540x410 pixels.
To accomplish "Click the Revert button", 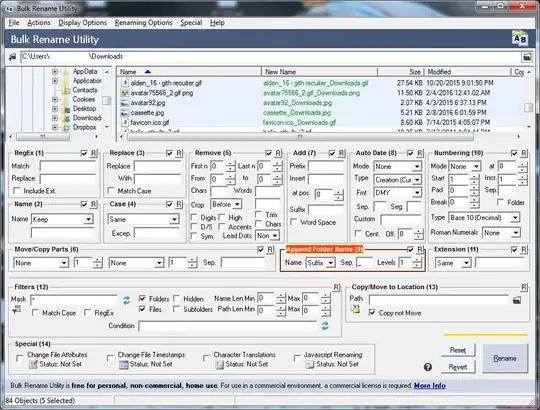I will point(458,367).
